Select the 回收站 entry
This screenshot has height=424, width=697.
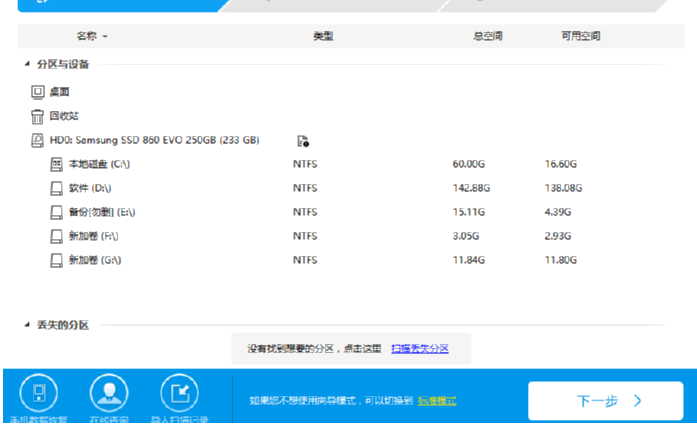(64, 116)
